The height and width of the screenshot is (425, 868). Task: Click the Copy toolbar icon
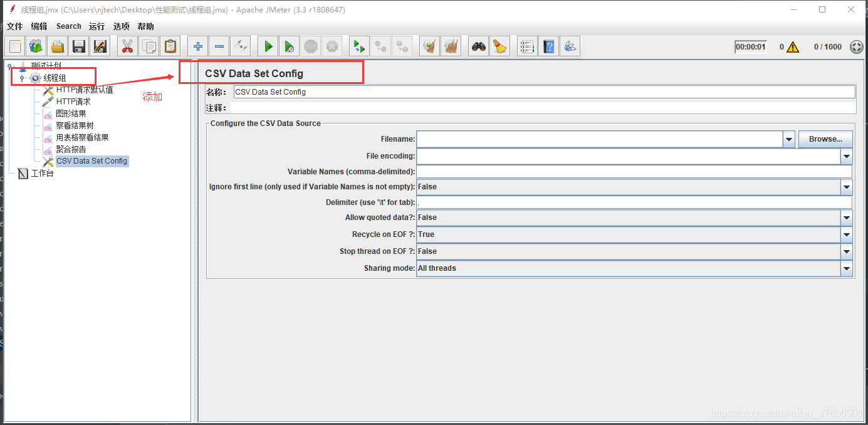(x=149, y=46)
